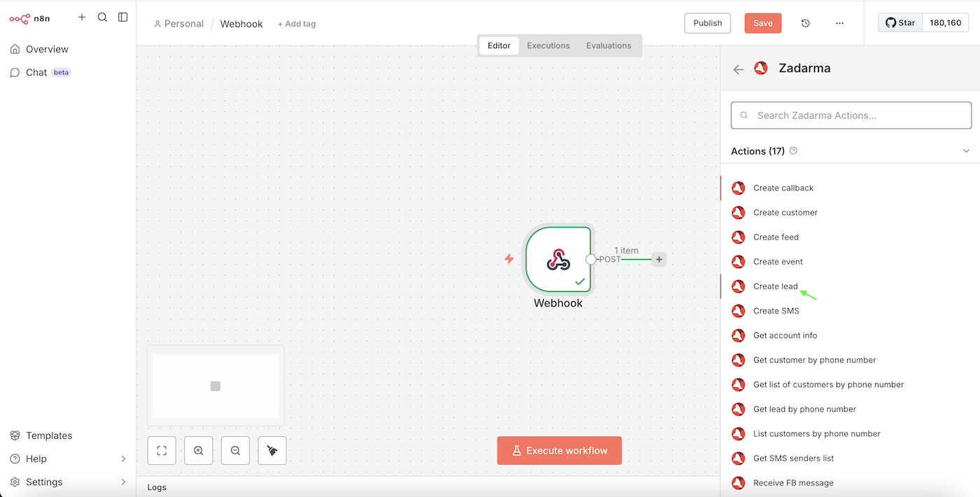
Task: Expand the Settings menu
Action: [x=68, y=482]
